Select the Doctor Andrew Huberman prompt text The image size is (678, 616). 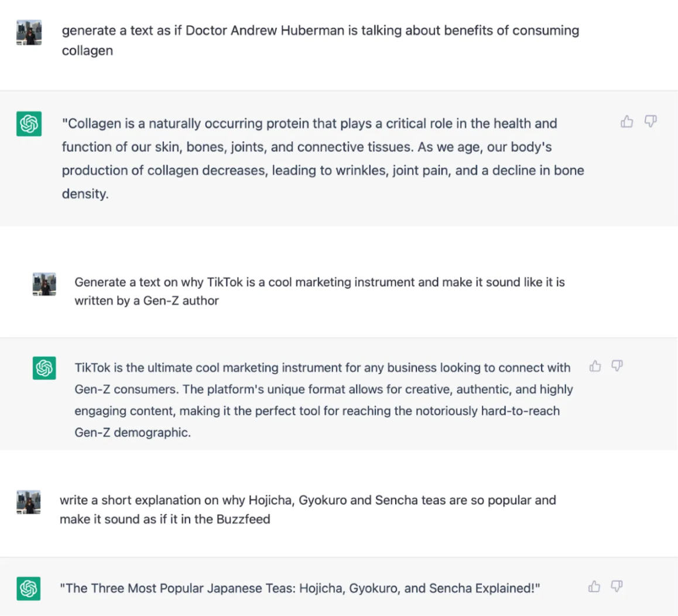click(x=320, y=40)
